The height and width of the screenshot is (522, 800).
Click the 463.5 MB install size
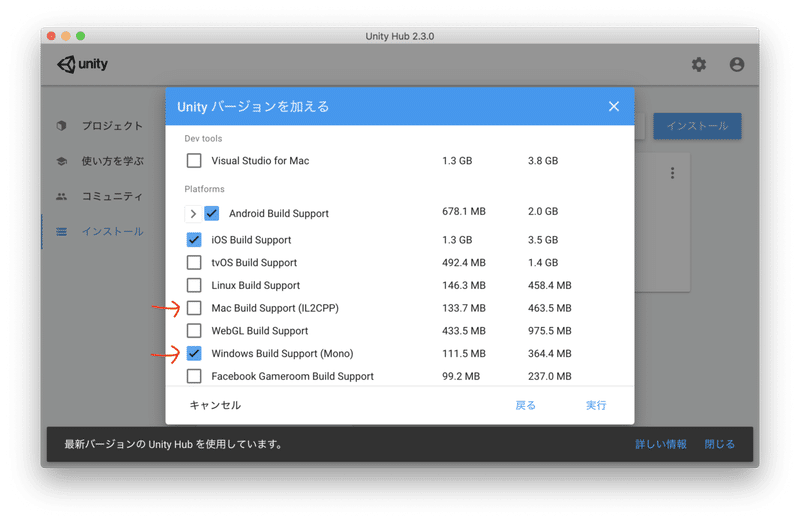point(549,308)
